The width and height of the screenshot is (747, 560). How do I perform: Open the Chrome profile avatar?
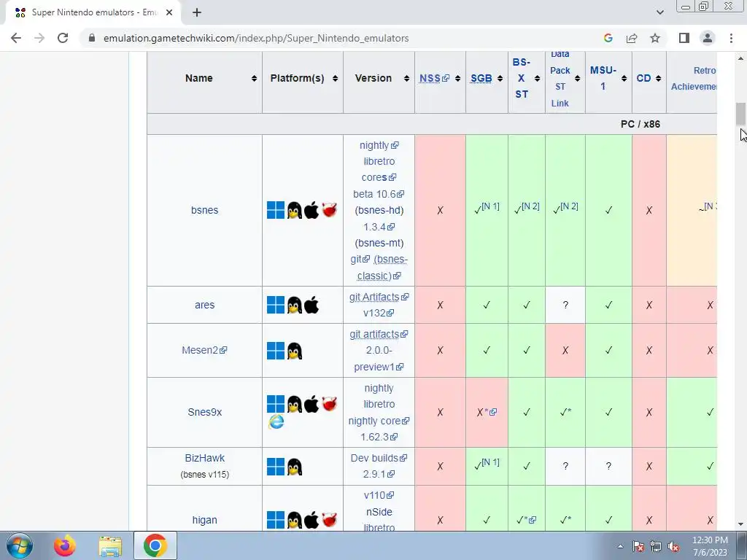(708, 38)
